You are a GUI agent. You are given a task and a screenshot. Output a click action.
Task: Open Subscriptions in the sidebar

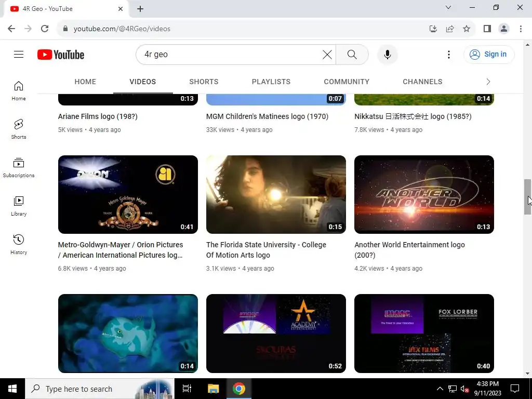[x=19, y=168]
